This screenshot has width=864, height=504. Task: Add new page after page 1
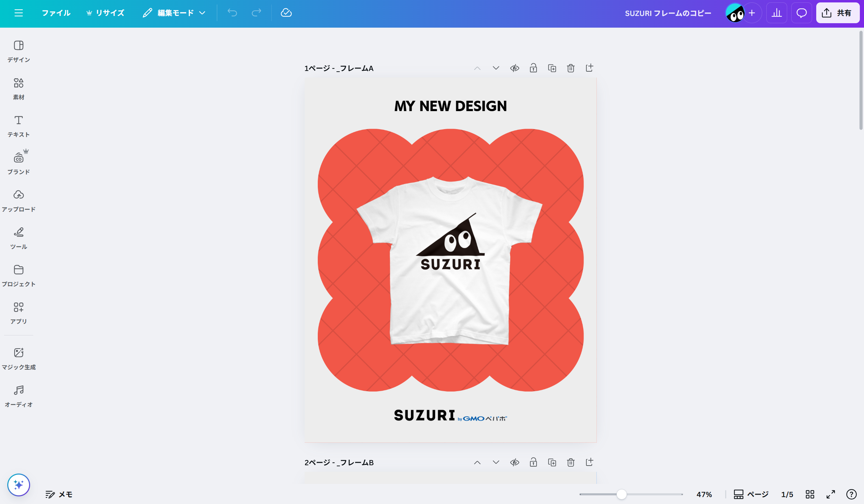coord(589,68)
